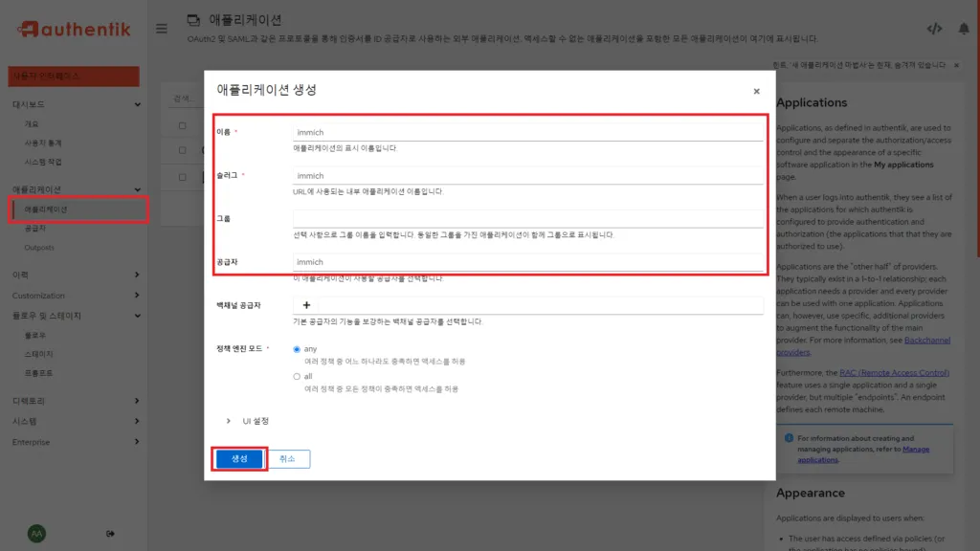Click the logout arrow icon at bottom left
This screenshot has width=980, height=551.
click(x=111, y=533)
